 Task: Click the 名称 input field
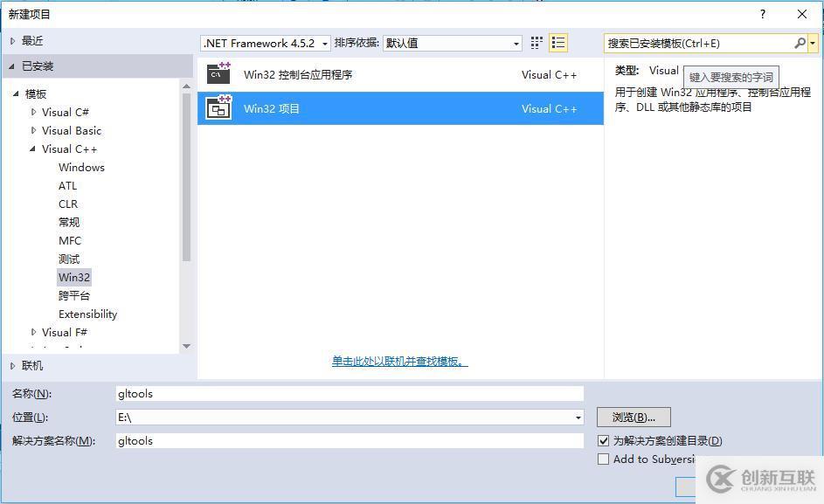tap(350, 394)
